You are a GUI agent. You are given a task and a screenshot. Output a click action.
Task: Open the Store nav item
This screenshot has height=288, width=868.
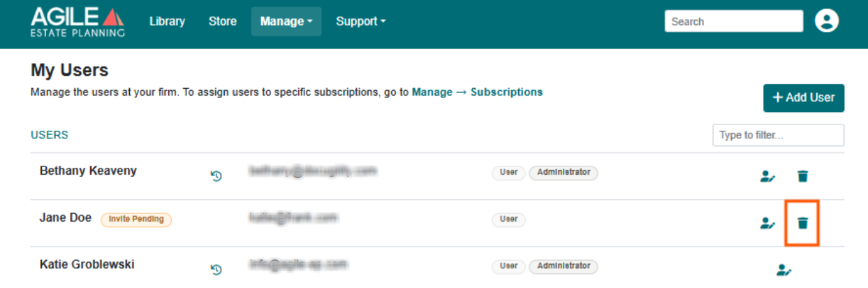coord(222,22)
